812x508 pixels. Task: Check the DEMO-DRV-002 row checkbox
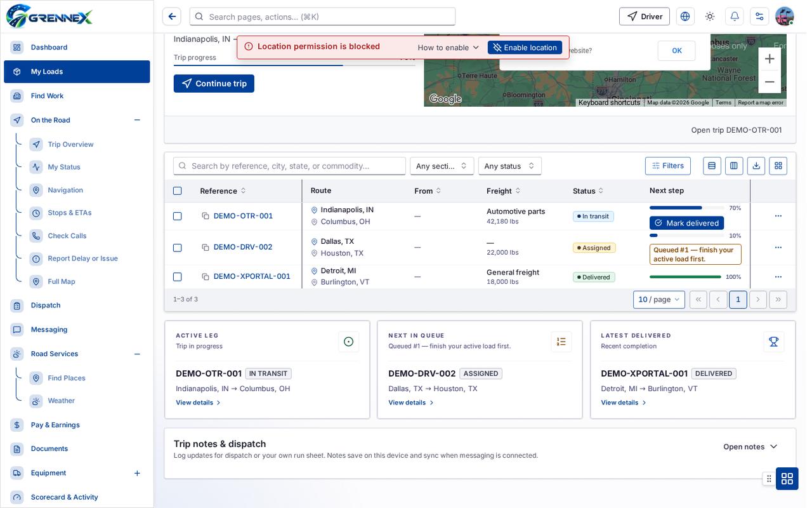pyautogui.click(x=178, y=248)
